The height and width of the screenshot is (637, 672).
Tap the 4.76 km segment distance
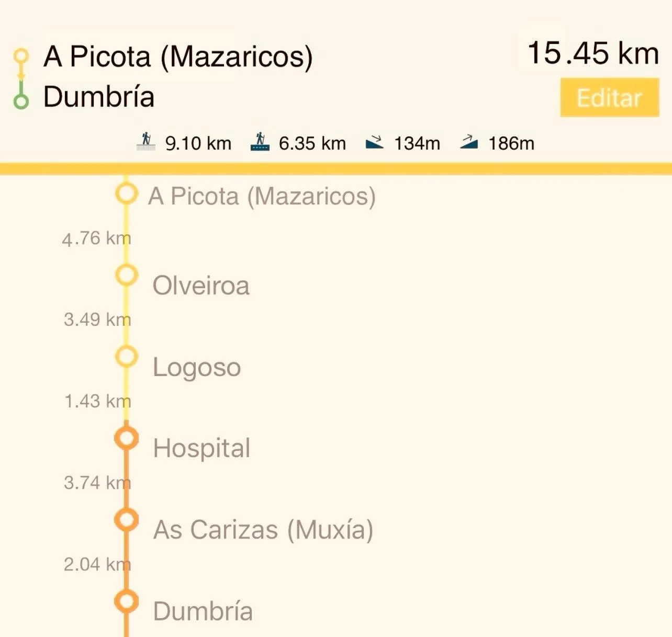[x=96, y=238]
